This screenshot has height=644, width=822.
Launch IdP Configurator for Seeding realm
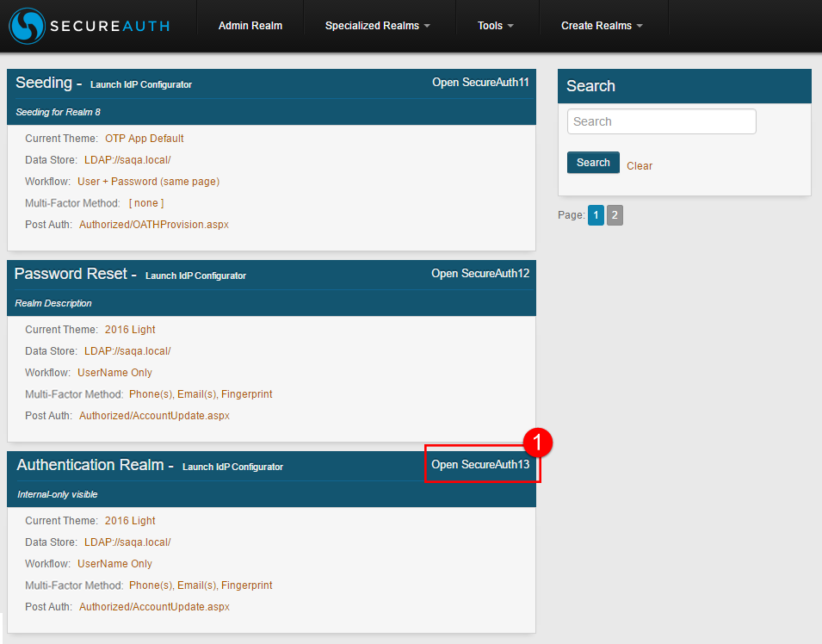point(140,85)
